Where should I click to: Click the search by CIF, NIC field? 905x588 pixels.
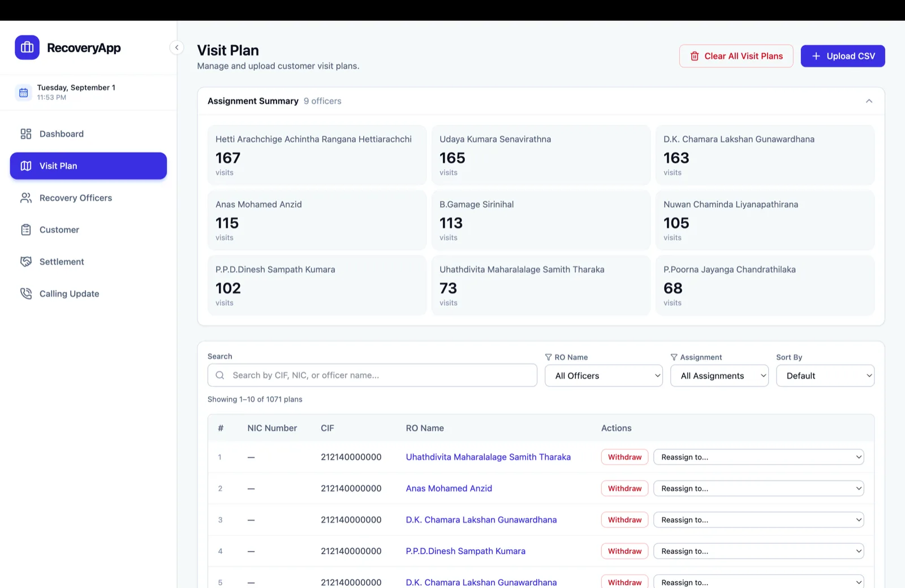point(372,375)
